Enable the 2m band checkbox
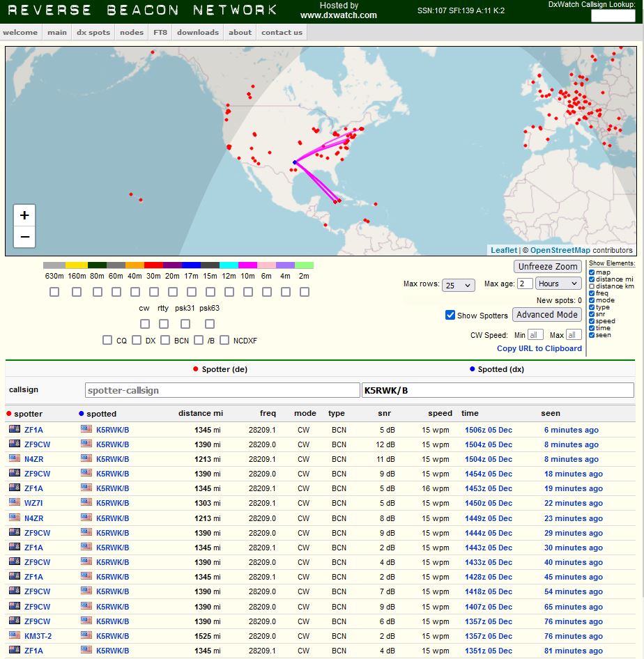Image resolution: width=644 pixels, height=659 pixels. pyautogui.click(x=305, y=292)
